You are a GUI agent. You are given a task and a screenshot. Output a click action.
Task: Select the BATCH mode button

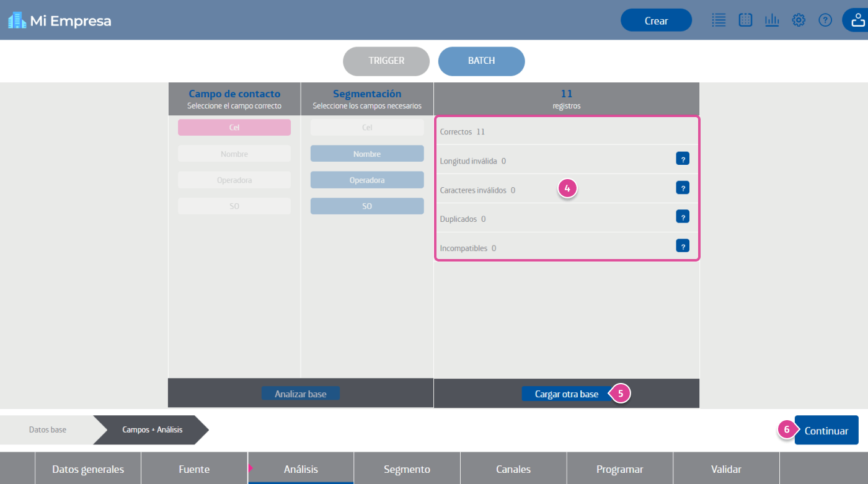click(482, 61)
